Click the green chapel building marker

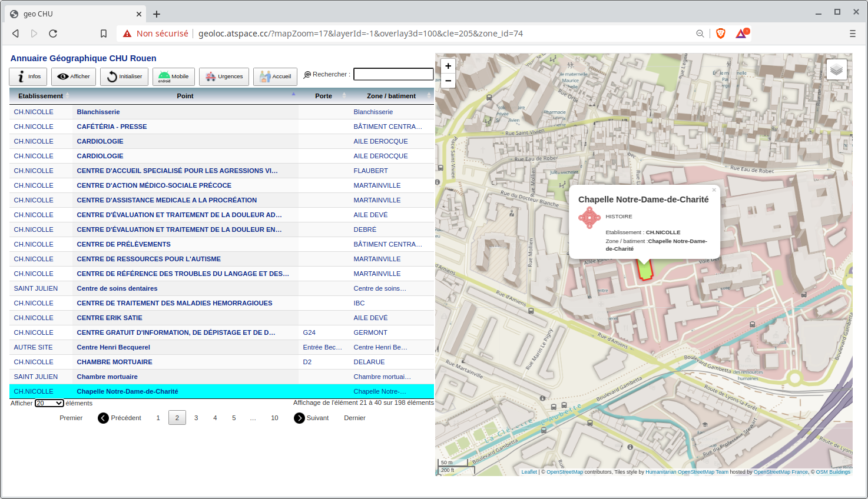(x=645, y=271)
